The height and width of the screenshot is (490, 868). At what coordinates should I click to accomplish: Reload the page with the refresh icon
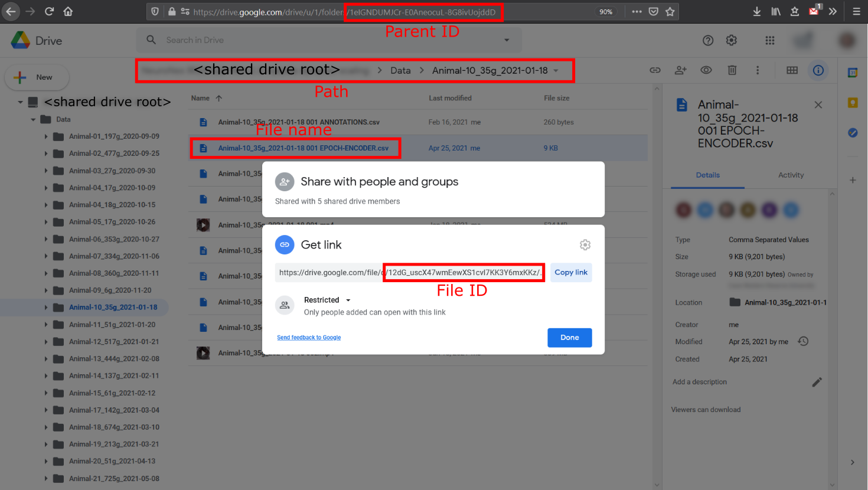coord(50,11)
